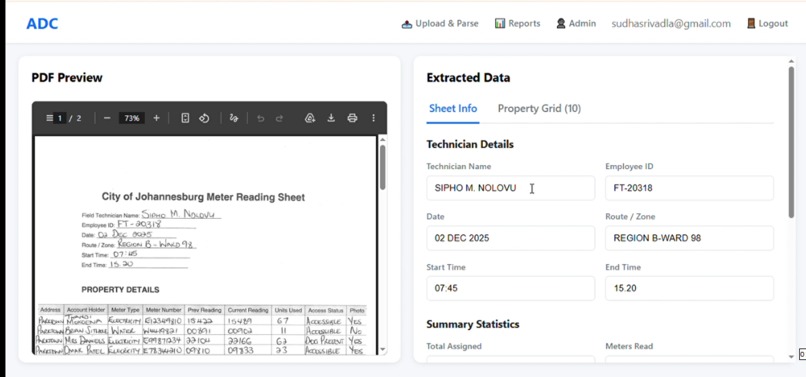Click the Extracted Data panel scrollbar

click(x=791, y=141)
